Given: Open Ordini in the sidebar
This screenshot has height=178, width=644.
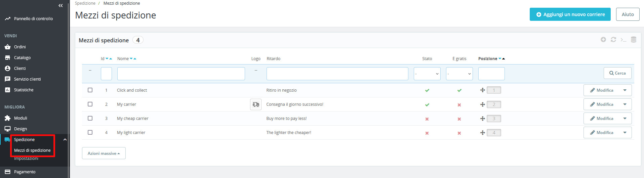Looking at the screenshot, I should (20, 47).
